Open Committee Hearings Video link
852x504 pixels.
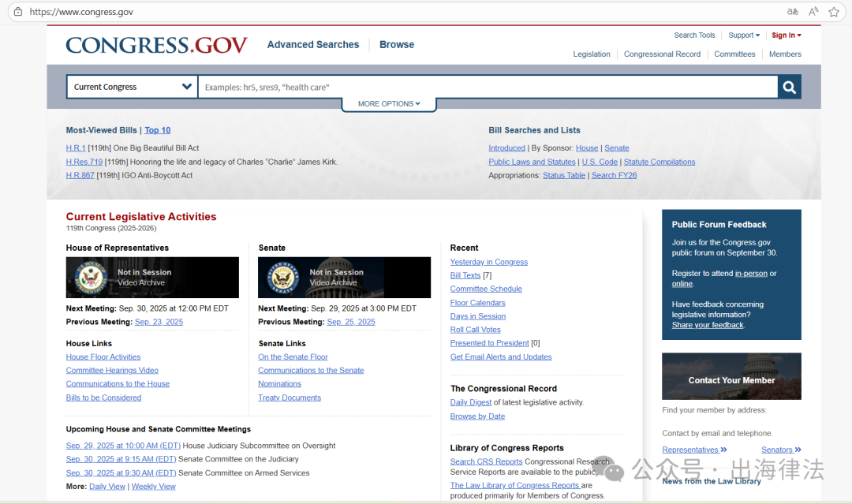click(x=112, y=371)
